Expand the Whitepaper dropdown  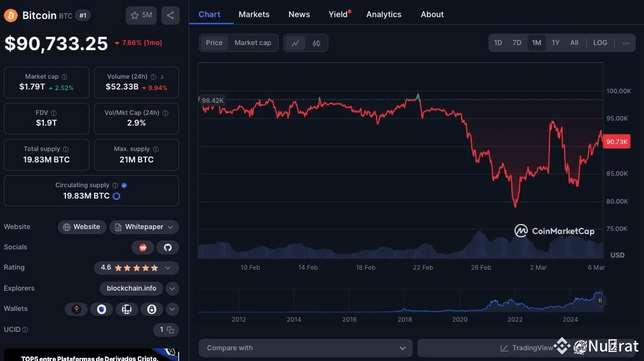(144, 227)
